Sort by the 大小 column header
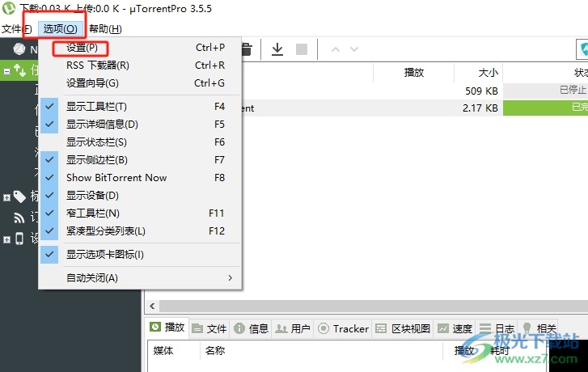This screenshot has width=588, height=372. [488, 72]
